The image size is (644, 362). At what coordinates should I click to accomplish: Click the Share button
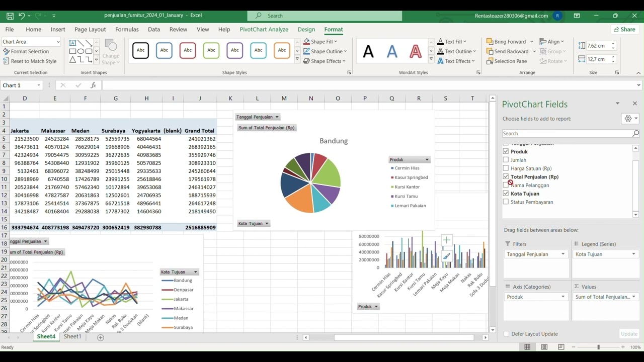point(624,30)
